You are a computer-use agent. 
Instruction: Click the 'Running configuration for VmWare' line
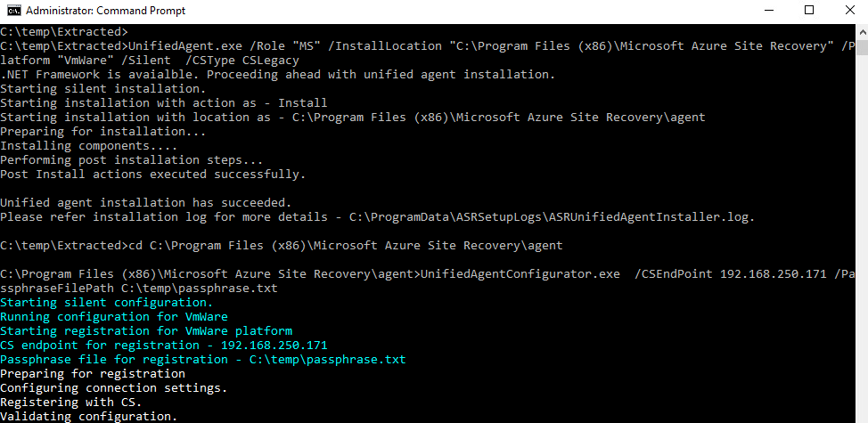(x=114, y=317)
